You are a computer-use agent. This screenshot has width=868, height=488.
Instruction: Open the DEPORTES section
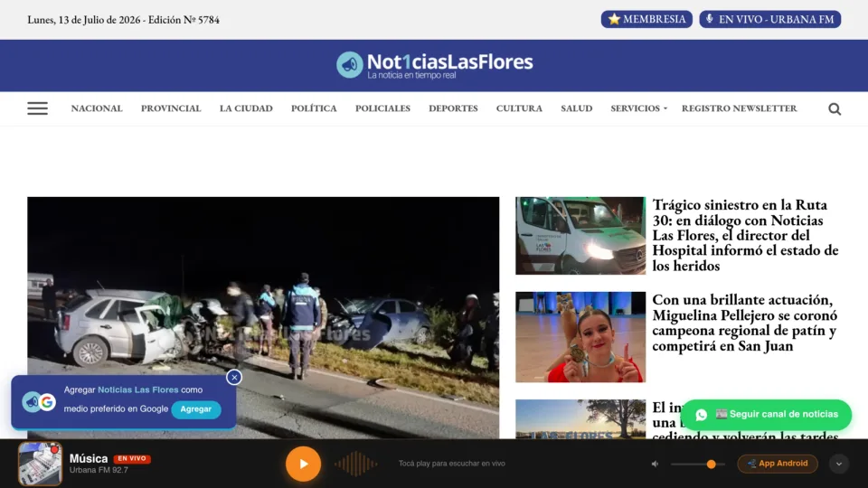tap(453, 108)
